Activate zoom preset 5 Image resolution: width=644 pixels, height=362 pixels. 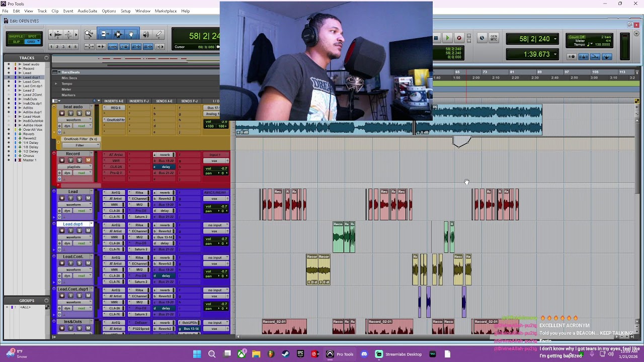click(76, 47)
